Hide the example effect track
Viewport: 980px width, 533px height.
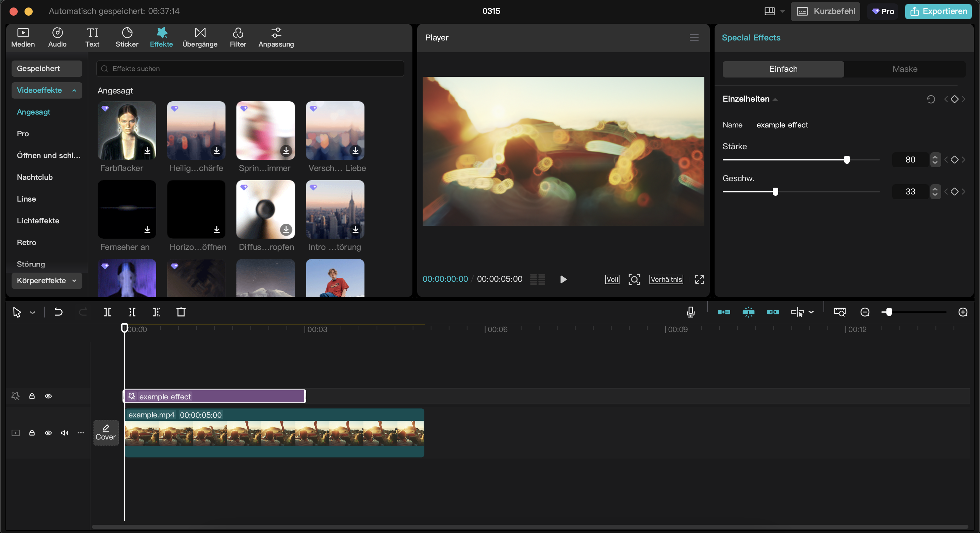click(48, 396)
